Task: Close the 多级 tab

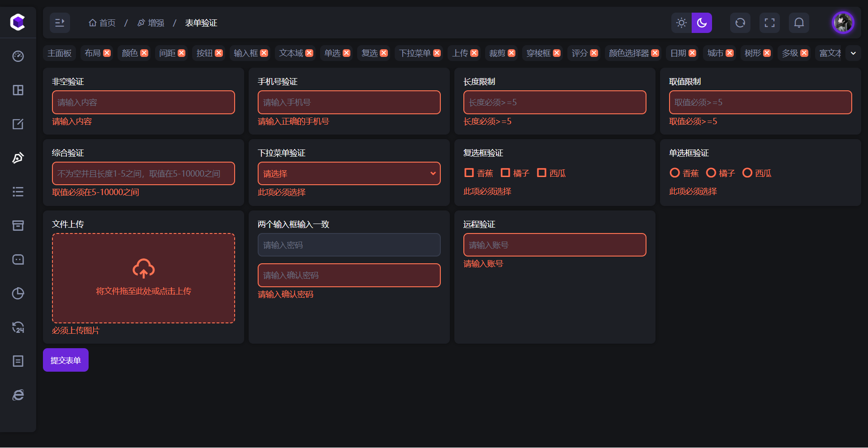Action: point(804,53)
